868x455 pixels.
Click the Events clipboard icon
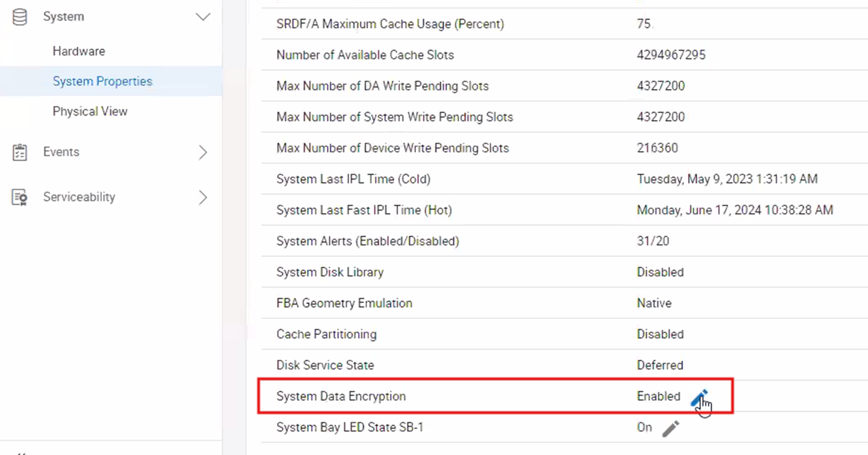click(x=20, y=152)
